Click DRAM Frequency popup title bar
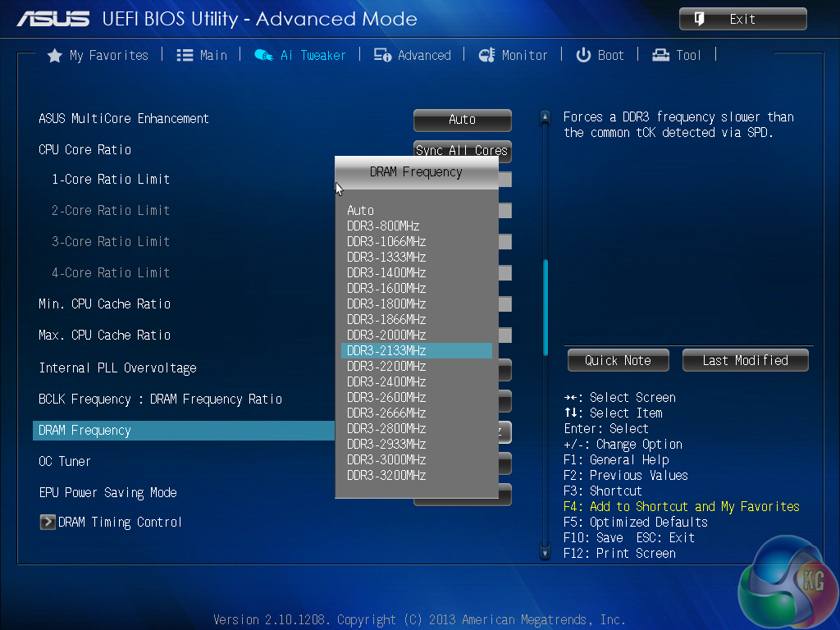This screenshot has height=630, width=840. click(x=416, y=172)
